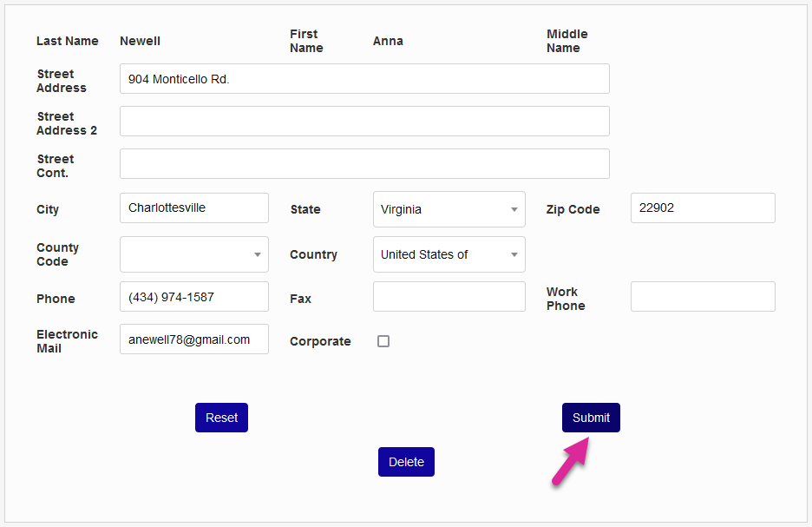Click the County Code dropdown arrow
Screen dimensions: 812x527
tap(257, 255)
